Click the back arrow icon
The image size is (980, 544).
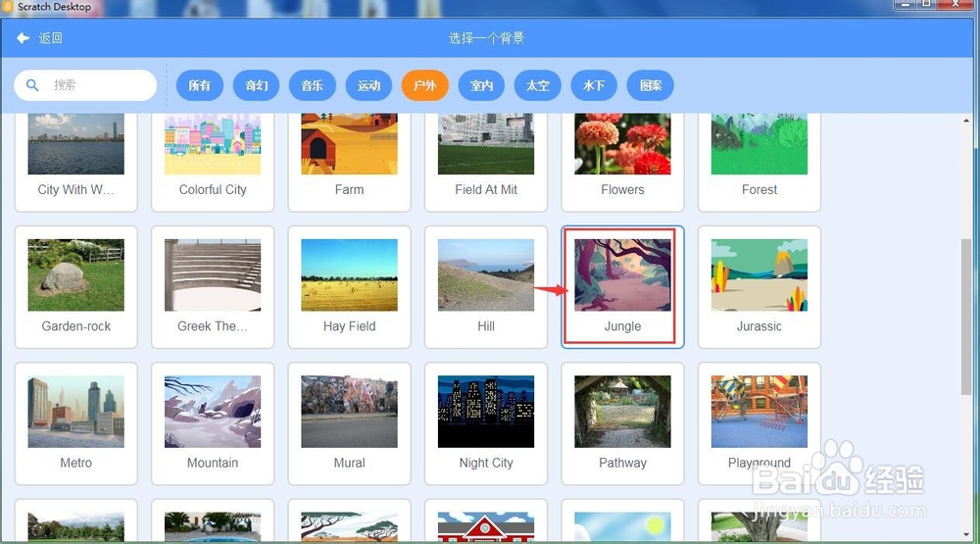[24, 38]
